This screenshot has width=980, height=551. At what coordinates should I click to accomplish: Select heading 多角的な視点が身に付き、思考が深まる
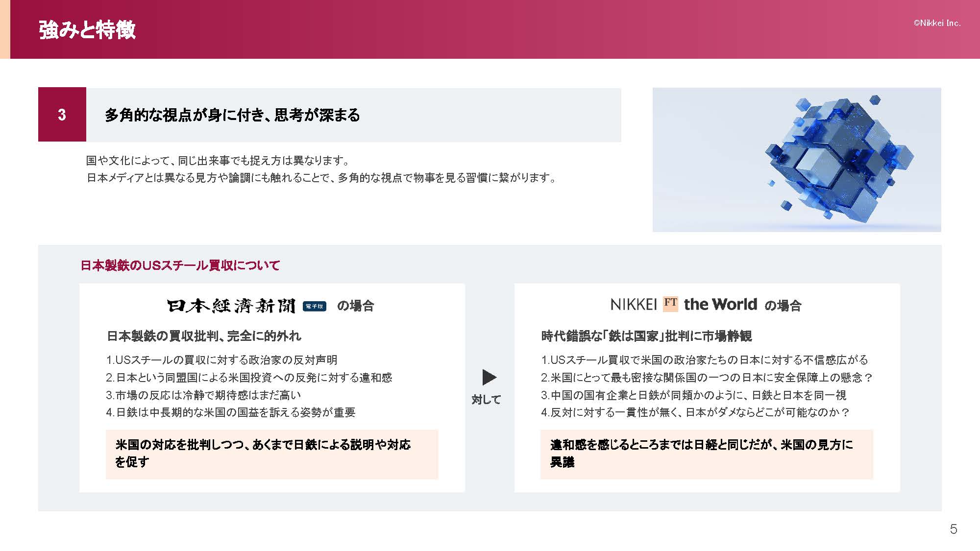(x=232, y=115)
